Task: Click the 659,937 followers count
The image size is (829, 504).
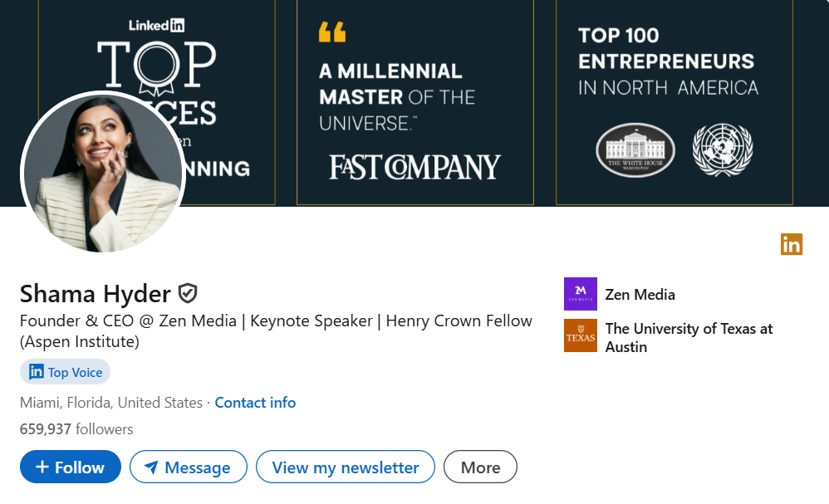Action: [76, 429]
